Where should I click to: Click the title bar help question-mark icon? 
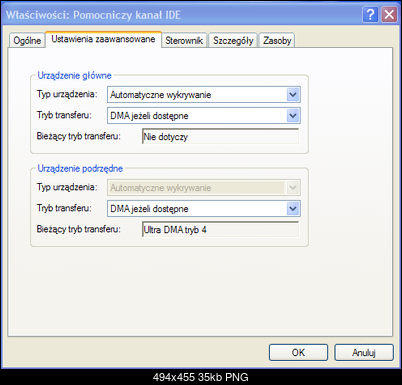(370, 15)
